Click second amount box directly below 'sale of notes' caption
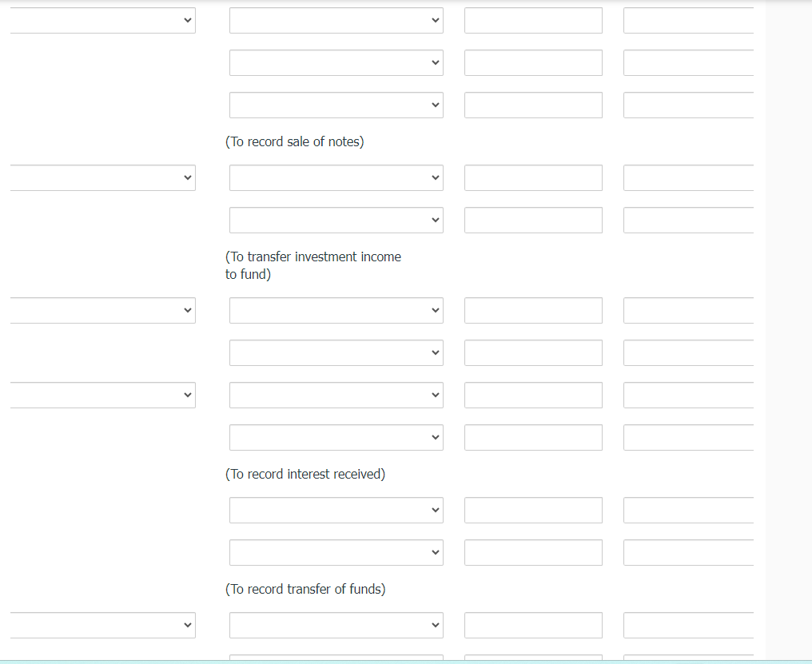The height and width of the screenshot is (664, 812). pyautogui.click(x=688, y=177)
